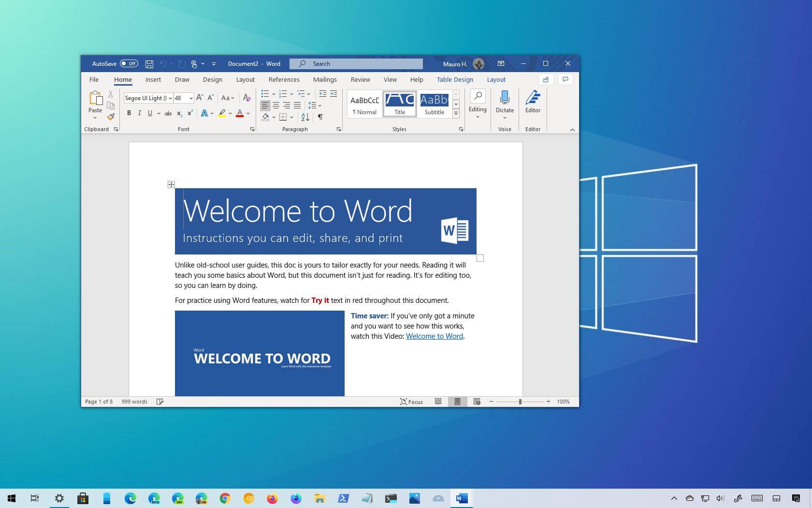Click the Welcome to Word video thumbnail

260,353
